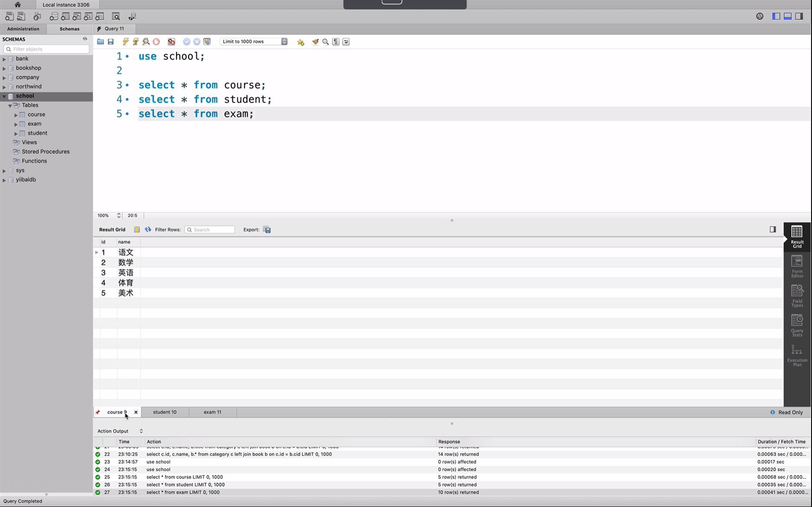Toggle left sidebar visibility
This screenshot has height=507, width=812.
pos(776,16)
